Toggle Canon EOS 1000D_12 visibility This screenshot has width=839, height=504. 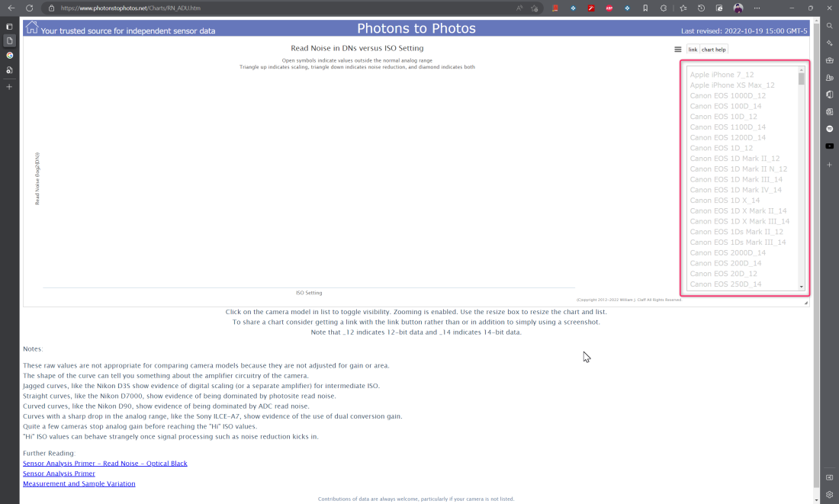(728, 96)
